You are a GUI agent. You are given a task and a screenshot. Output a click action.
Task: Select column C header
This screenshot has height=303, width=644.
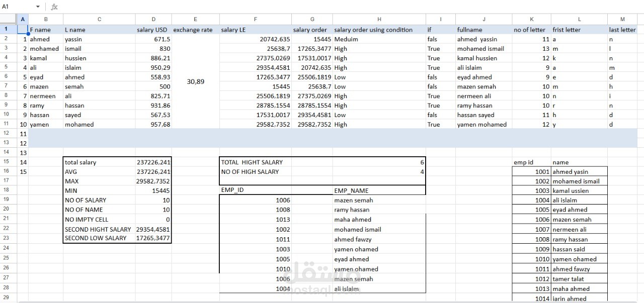pyautogui.click(x=99, y=20)
